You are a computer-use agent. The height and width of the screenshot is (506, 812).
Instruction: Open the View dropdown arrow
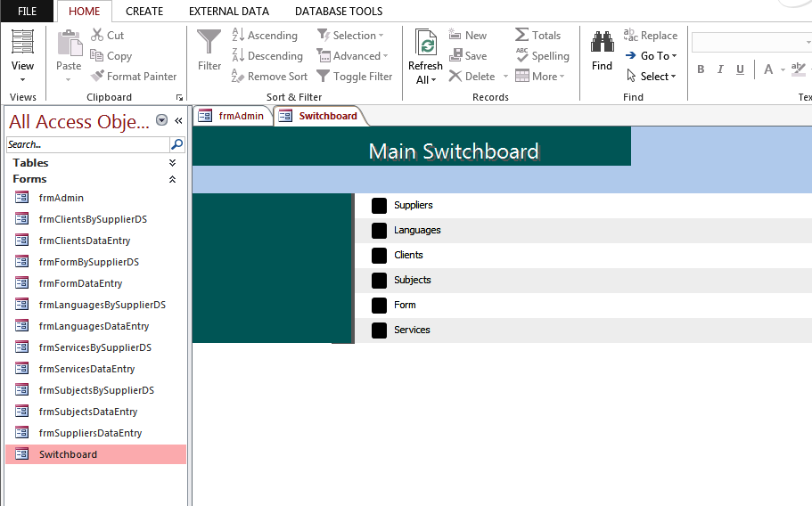coord(23,79)
